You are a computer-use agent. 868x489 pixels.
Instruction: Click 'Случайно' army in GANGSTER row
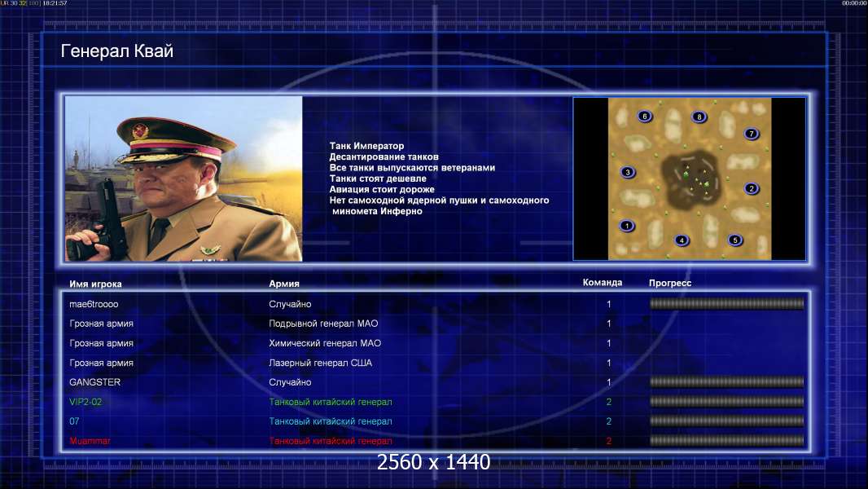pos(290,382)
